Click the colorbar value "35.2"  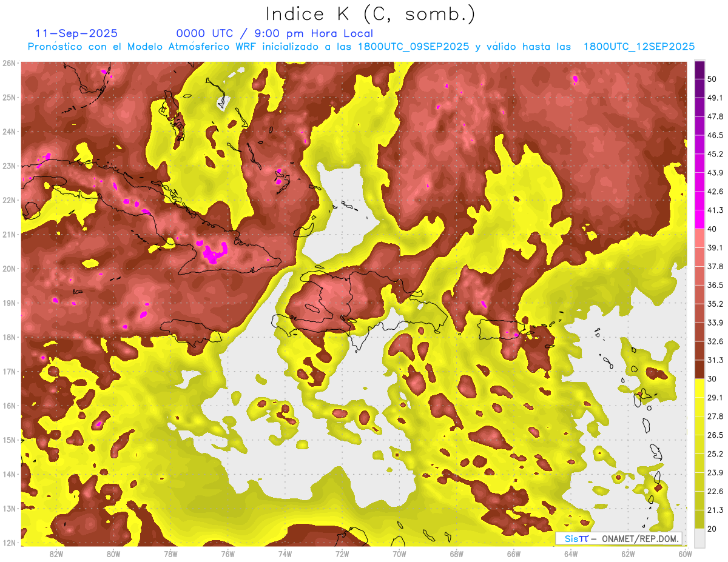click(715, 304)
